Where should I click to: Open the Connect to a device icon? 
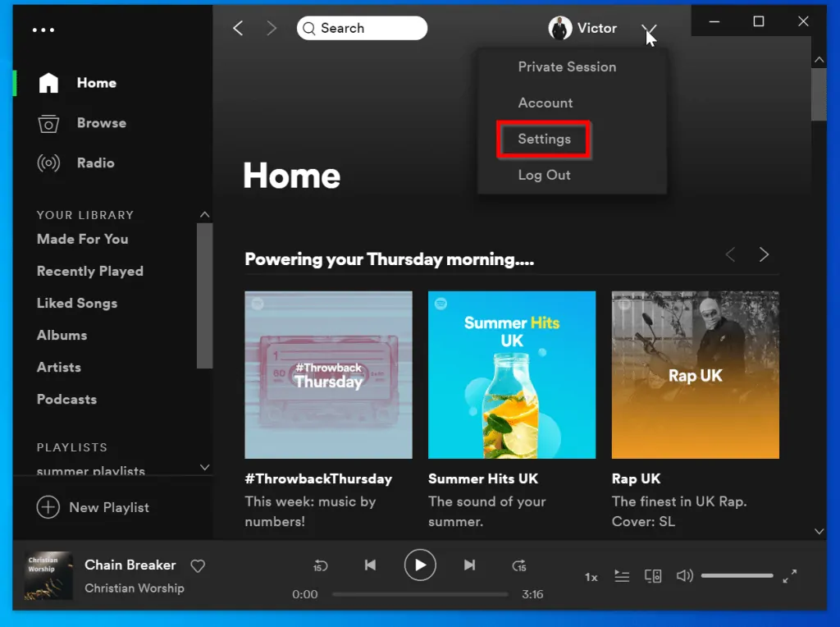point(653,576)
